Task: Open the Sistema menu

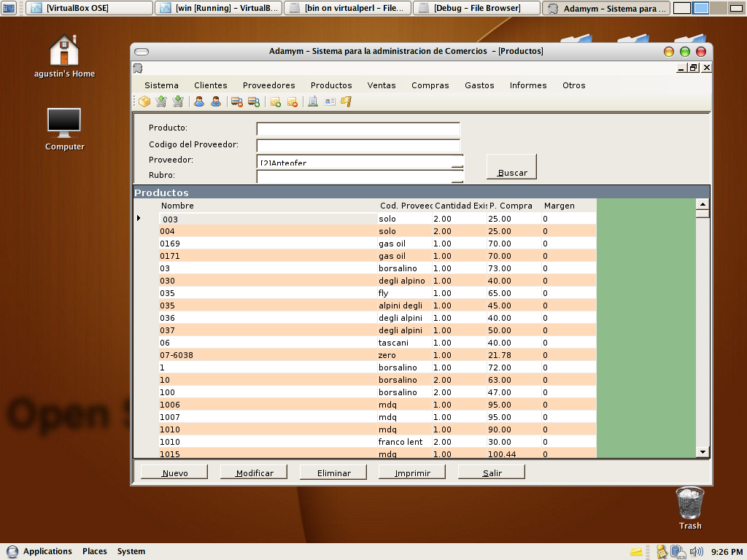Action: click(x=161, y=85)
